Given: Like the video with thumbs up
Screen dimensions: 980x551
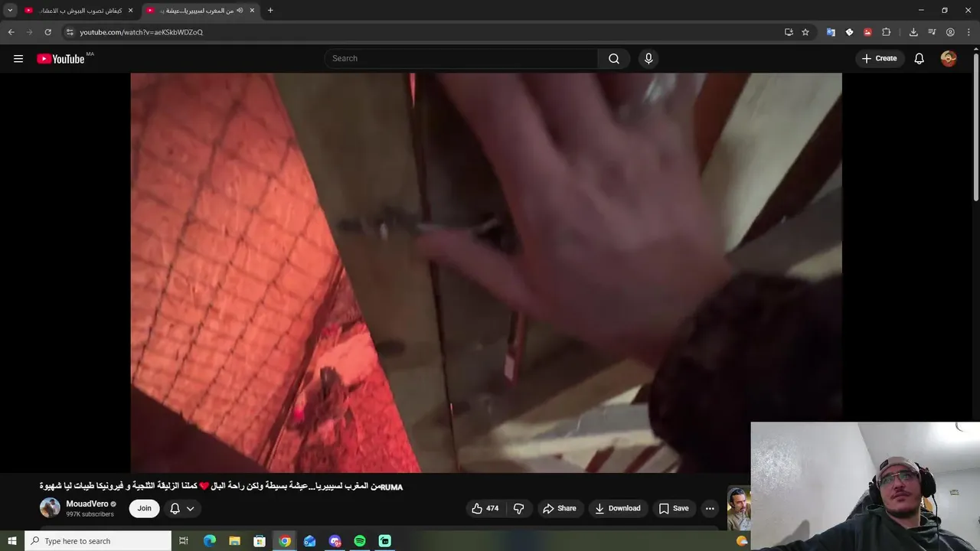Looking at the screenshot, I should [x=485, y=508].
